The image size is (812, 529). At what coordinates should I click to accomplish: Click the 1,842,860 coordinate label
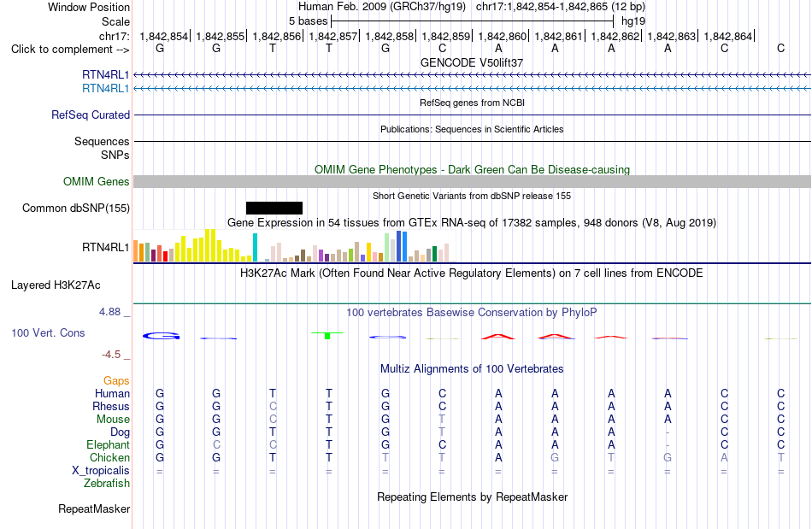click(x=503, y=36)
